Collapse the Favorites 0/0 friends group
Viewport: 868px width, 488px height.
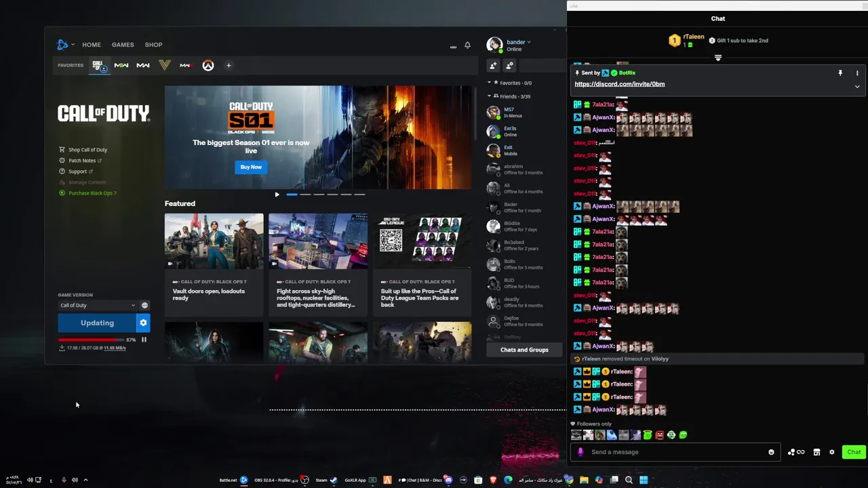489,83
